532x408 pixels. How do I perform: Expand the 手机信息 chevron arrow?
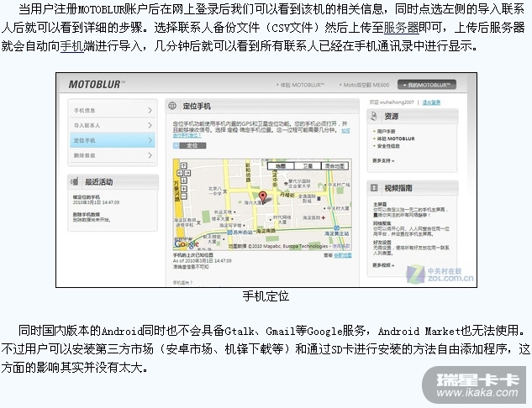point(150,111)
